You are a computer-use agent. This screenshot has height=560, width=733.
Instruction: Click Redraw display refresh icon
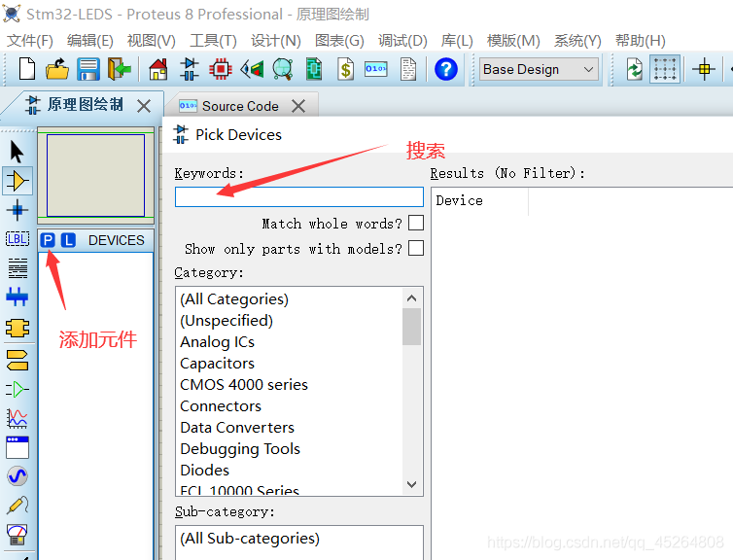[635, 69]
